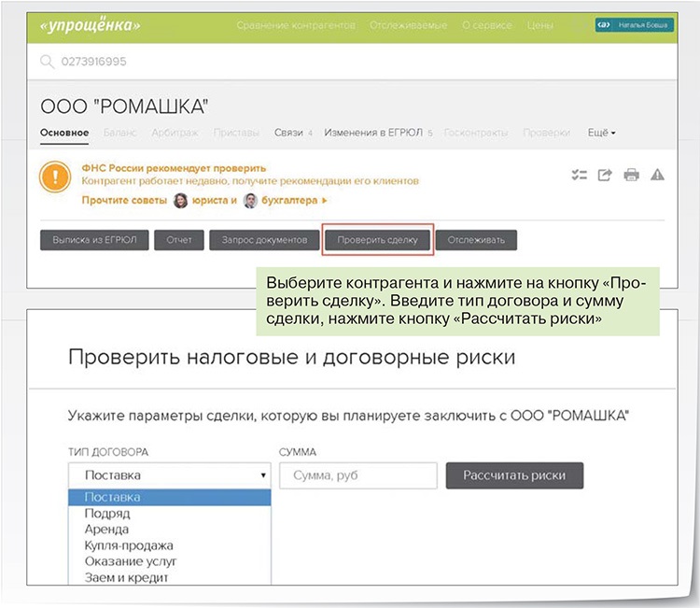Click the orange exclamation warning icon

[57, 176]
